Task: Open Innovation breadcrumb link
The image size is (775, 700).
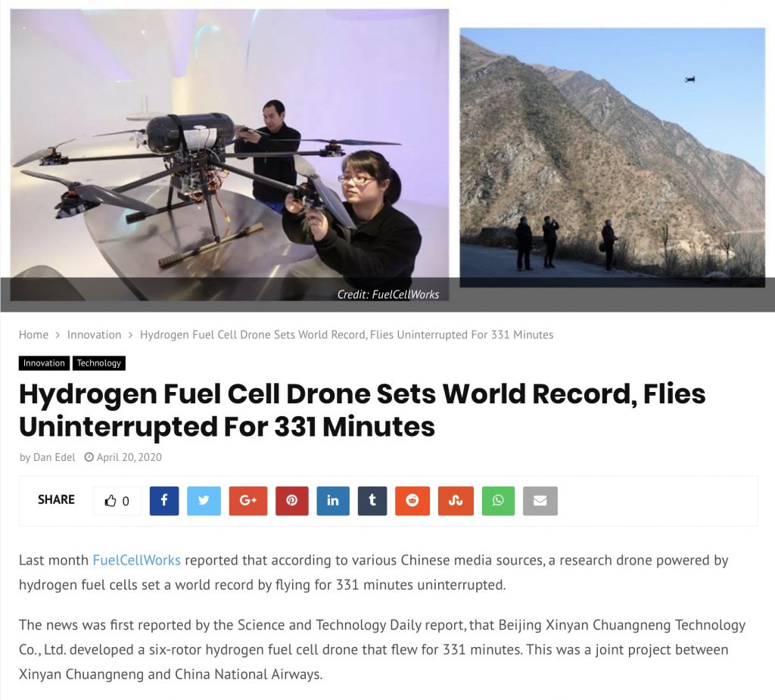Action: (x=95, y=334)
